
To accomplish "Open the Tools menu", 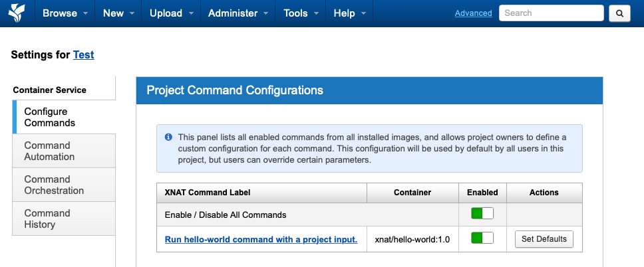I will point(301,13).
